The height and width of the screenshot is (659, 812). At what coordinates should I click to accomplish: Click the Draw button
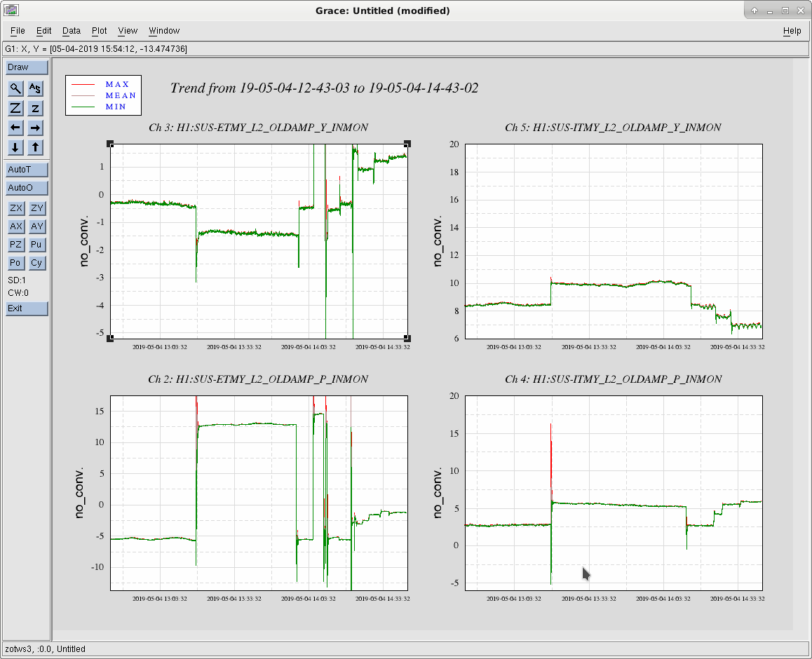(x=27, y=67)
